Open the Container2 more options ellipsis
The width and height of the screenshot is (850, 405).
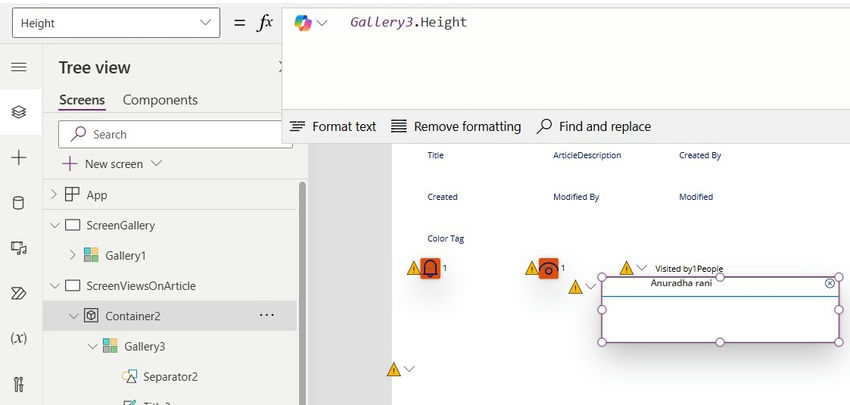[x=267, y=315]
